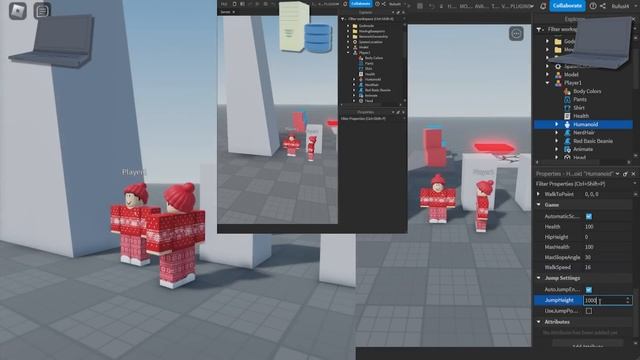Collapse the Player1 node in right Explorer

pos(547,83)
